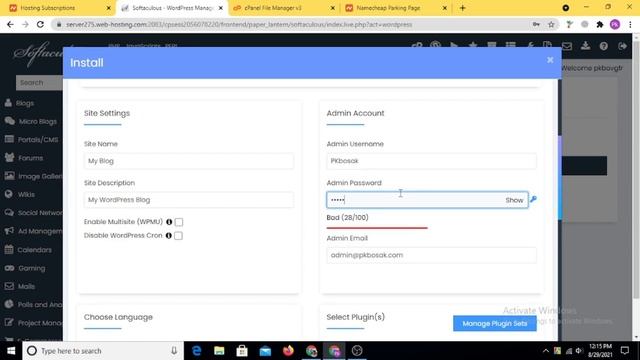This screenshot has height=360, width=640.
Task: Open Micro Blogs category in sidebar
Action: point(32,121)
